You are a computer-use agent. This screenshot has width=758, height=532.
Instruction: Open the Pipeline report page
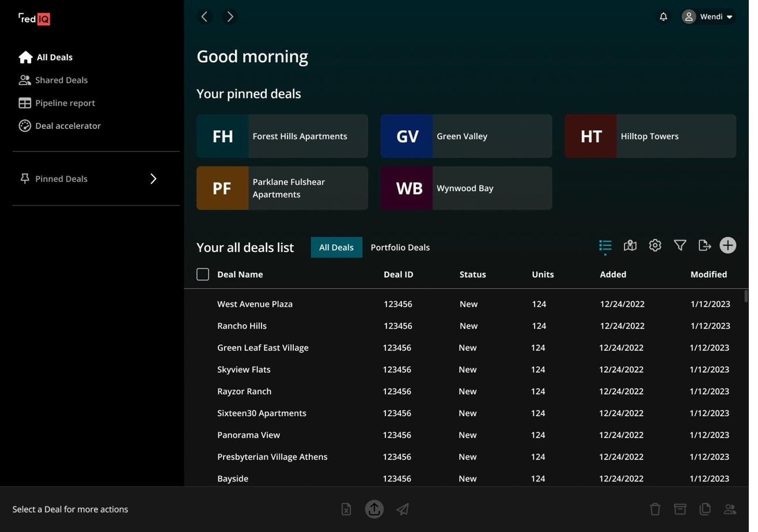[65, 102]
